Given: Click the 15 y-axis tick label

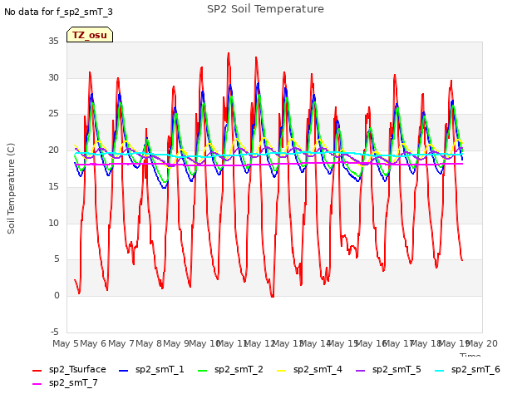Looking at the screenshot, I should click(x=53, y=186).
